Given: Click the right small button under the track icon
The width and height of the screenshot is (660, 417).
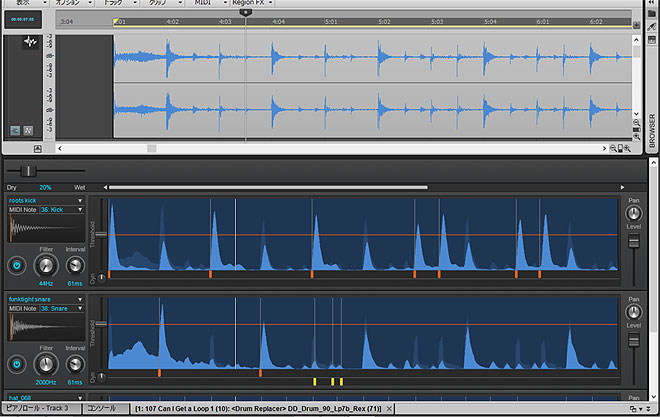Looking at the screenshot, I should click(x=28, y=130).
